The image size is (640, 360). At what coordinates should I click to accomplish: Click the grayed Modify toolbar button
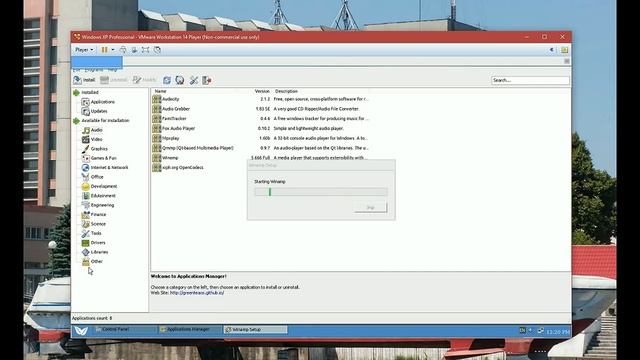[144, 80]
